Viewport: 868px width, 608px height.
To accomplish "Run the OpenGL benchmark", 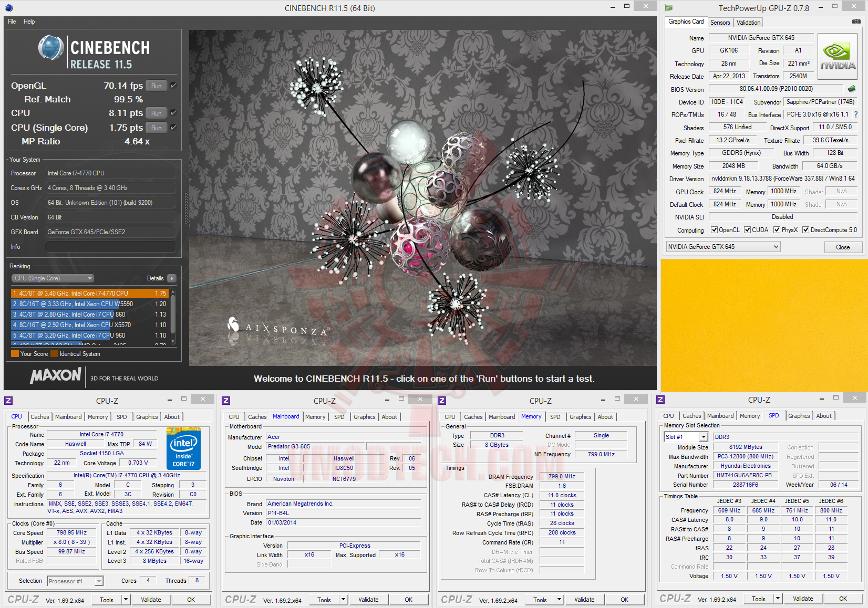I will [x=157, y=86].
